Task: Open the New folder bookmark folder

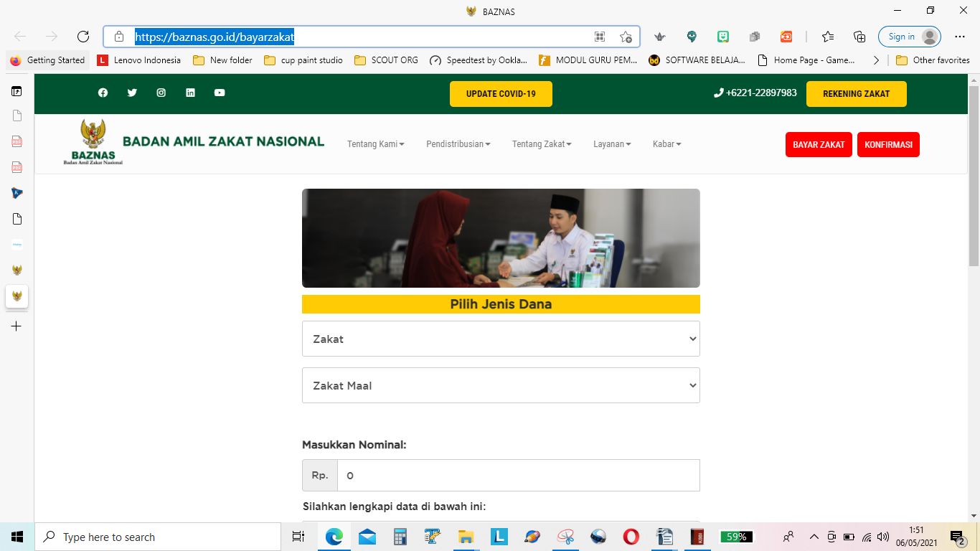Action: coord(223,60)
